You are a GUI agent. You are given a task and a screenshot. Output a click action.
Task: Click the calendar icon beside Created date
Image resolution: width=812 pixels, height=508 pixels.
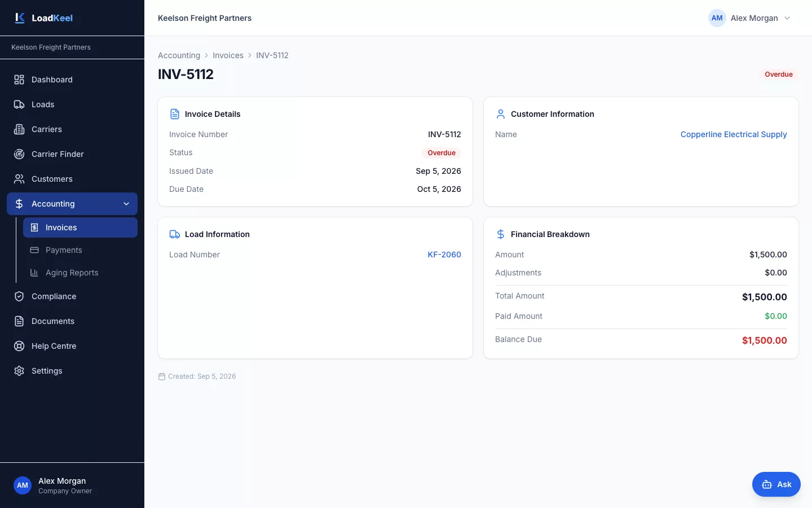point(162,376)
